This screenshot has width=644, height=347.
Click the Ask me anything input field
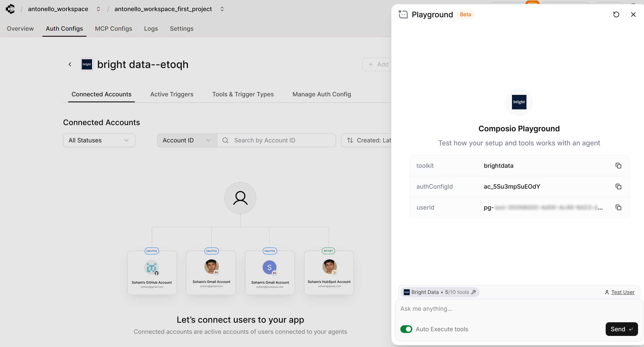tap(500, 309)
